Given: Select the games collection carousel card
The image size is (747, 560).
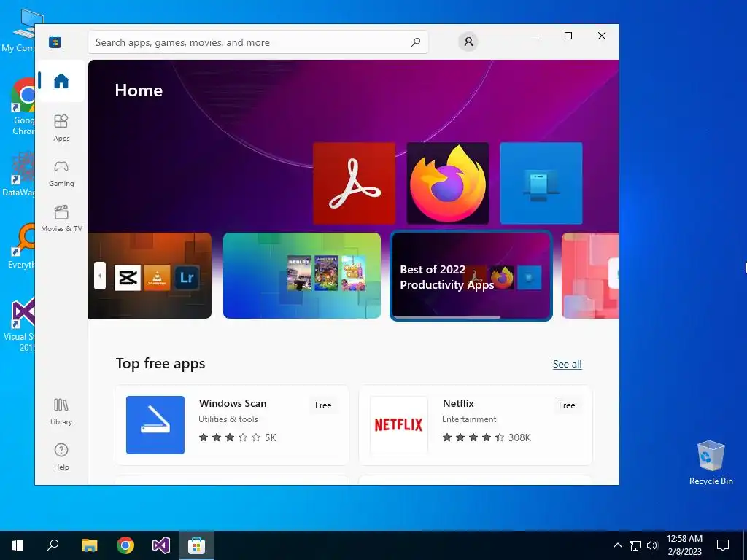Looking at the screenshot, I should pos(302,275).
